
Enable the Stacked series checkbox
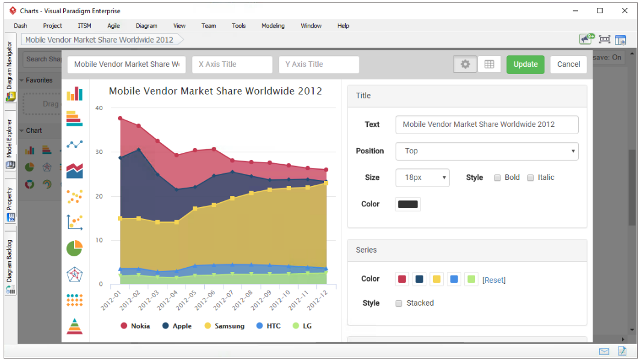(399, 303)
